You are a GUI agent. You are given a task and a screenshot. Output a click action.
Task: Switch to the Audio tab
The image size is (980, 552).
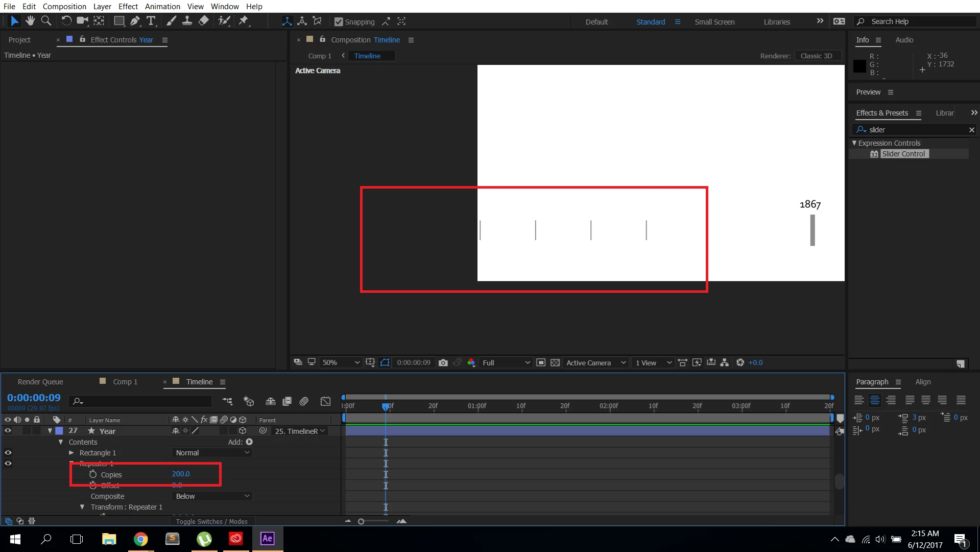tap(904, 40)
